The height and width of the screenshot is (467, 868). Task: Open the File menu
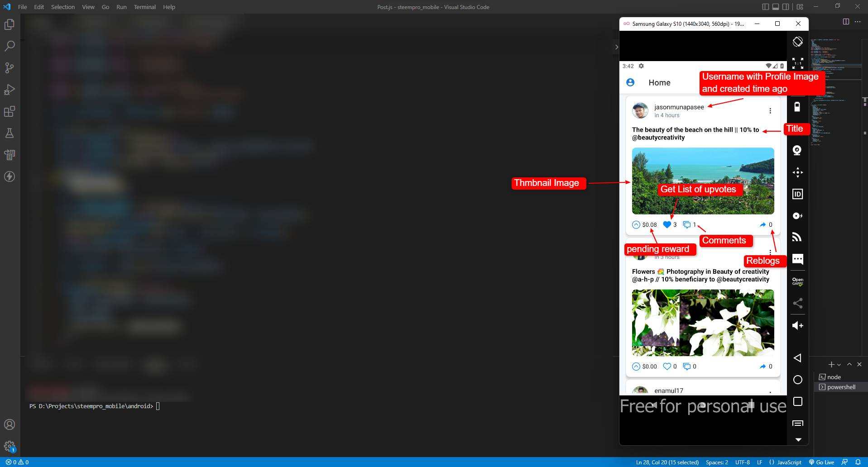click(x=23, y=7)
